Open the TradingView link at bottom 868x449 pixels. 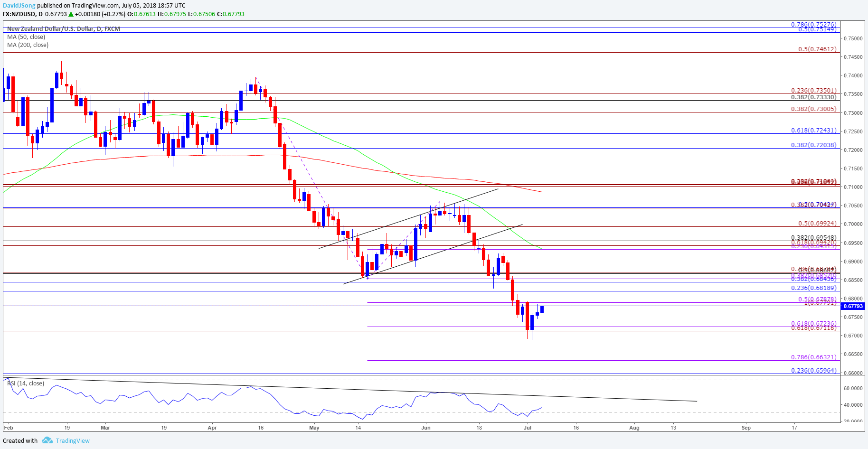click(73, 440)
